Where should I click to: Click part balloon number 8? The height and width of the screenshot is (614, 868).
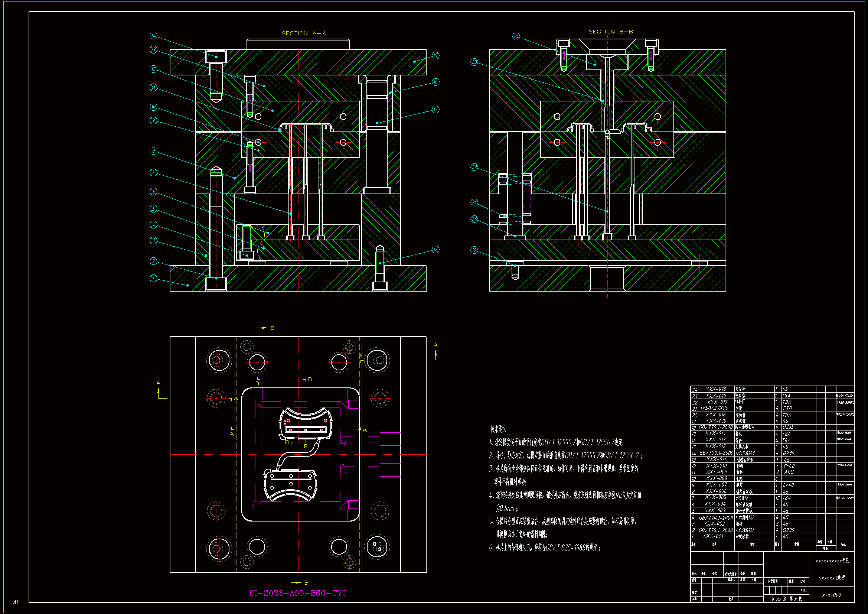(153, 151)
